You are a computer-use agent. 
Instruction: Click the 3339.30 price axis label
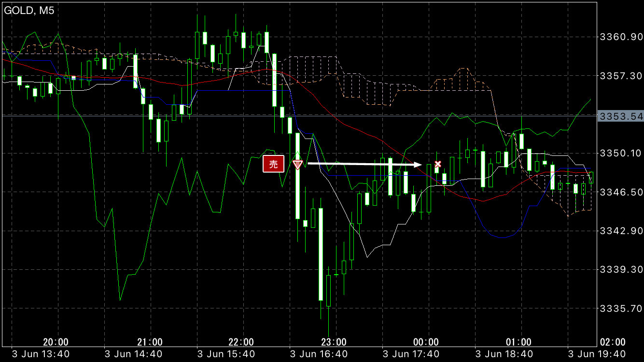(x=620, y=269)
